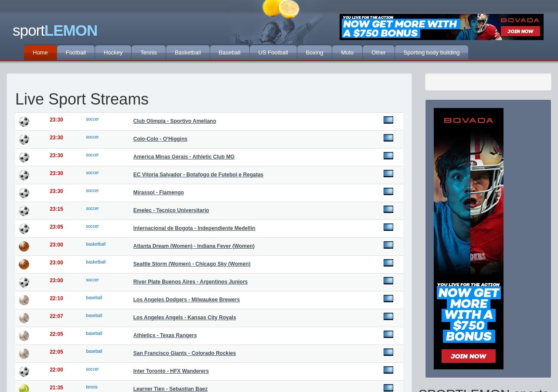558x392 pixels.
Task: Open Inter Toronto - HFX Wanderers match link
Action: coord(171,371)
